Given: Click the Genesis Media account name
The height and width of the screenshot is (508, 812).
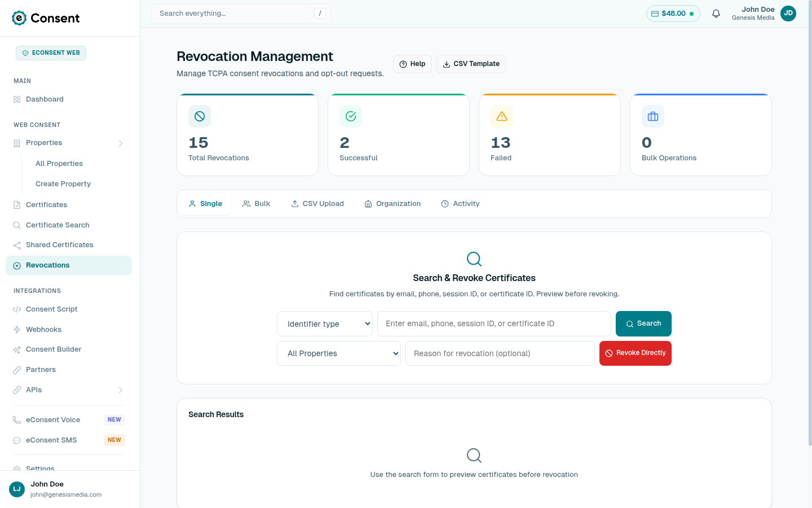Looking at the screenshot, I should [x=753, y=18].
